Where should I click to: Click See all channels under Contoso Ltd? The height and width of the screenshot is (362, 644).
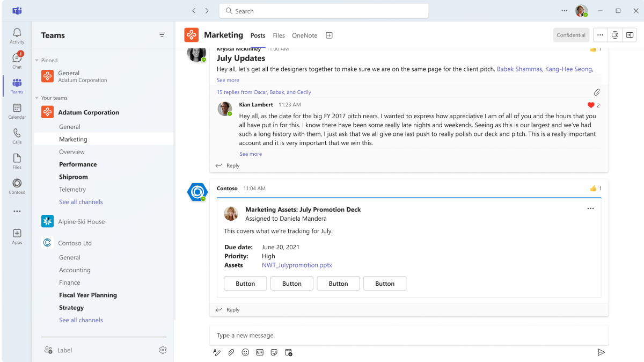coord(81,320)
